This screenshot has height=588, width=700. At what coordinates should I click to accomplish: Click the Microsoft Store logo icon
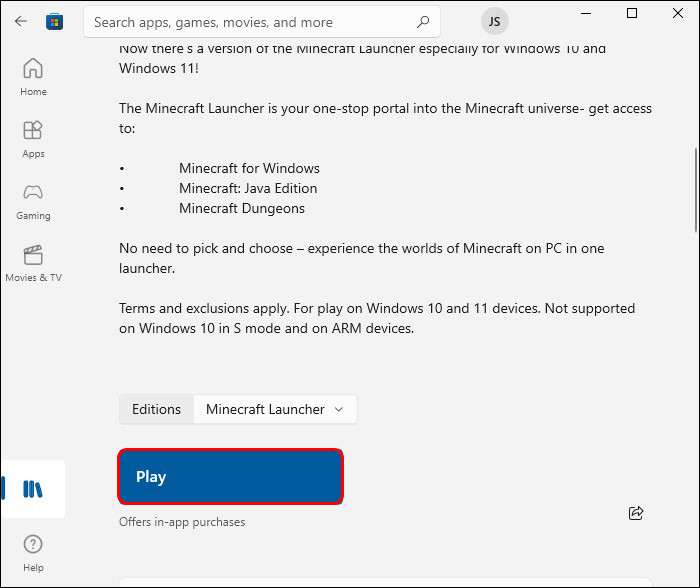54,21
